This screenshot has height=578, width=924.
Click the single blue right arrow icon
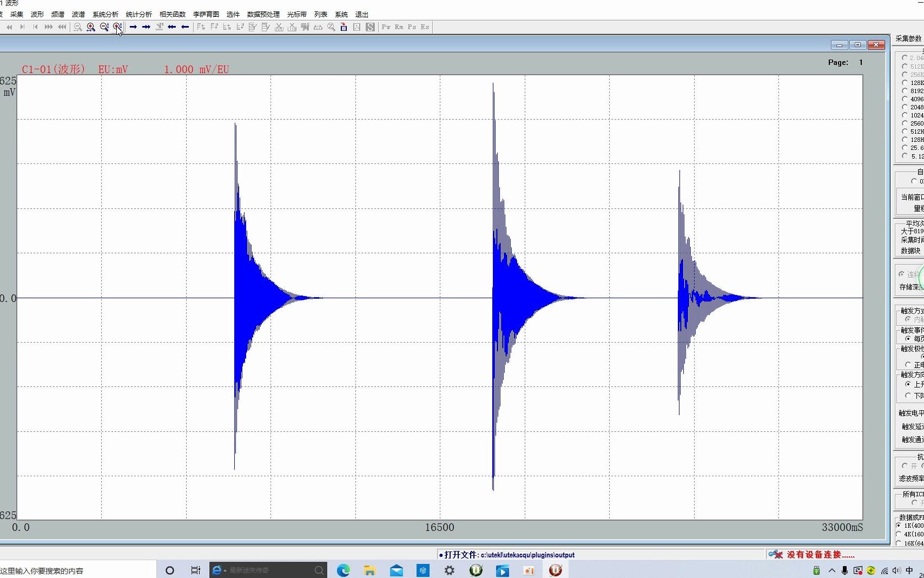(x=133, y=27)
